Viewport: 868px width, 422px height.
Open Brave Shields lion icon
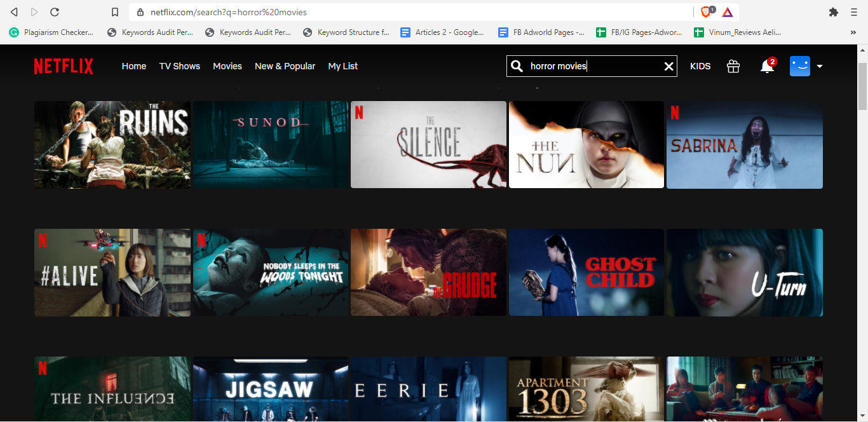(x=706, y=12)
